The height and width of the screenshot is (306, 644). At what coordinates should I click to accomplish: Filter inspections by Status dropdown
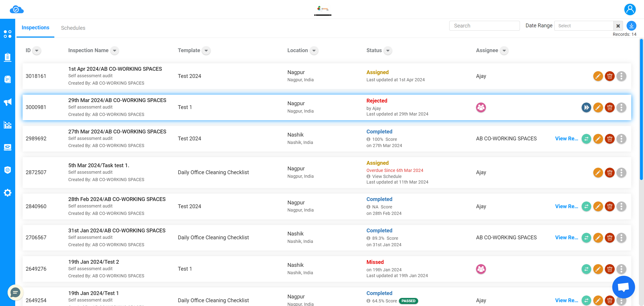coord(388,50)
